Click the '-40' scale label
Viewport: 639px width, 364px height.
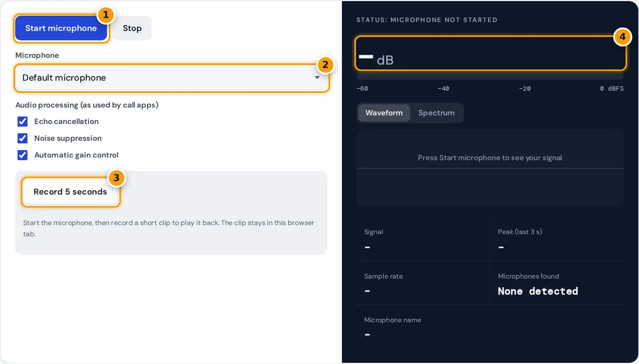tap(443, 88)
